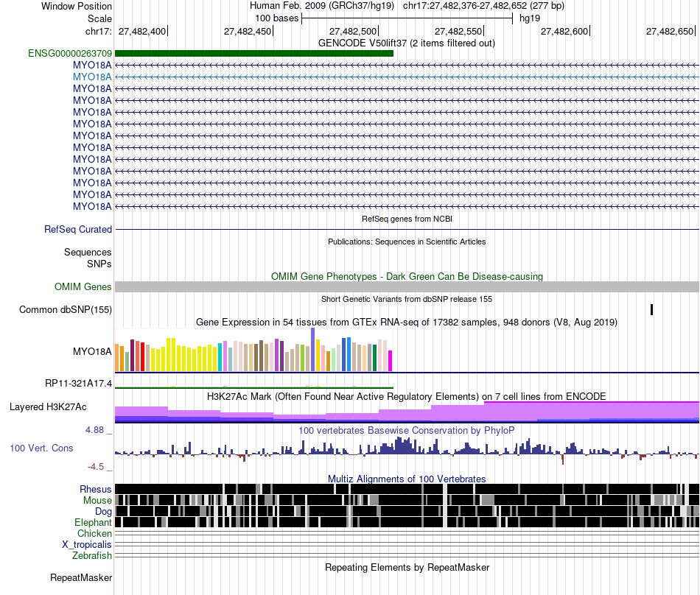Click the chr17: ruler row label
This screenshot has width=700, height=595.
pos(98,31)
